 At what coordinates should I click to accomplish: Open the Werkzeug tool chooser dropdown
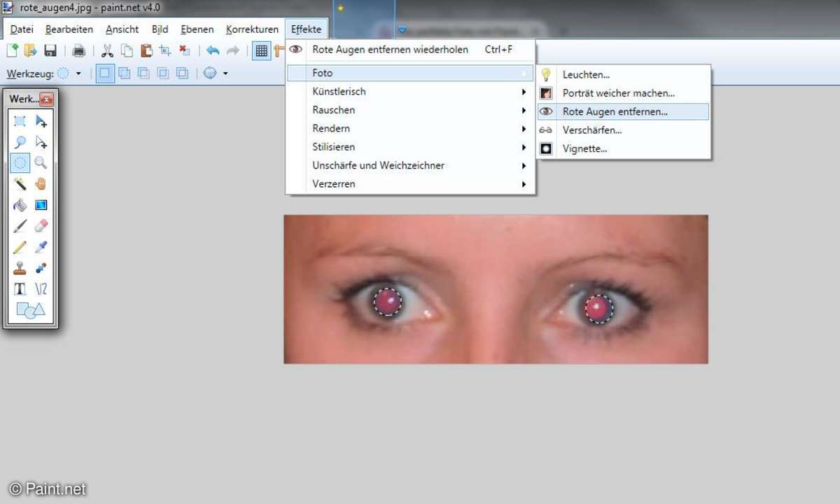[69, 73]
